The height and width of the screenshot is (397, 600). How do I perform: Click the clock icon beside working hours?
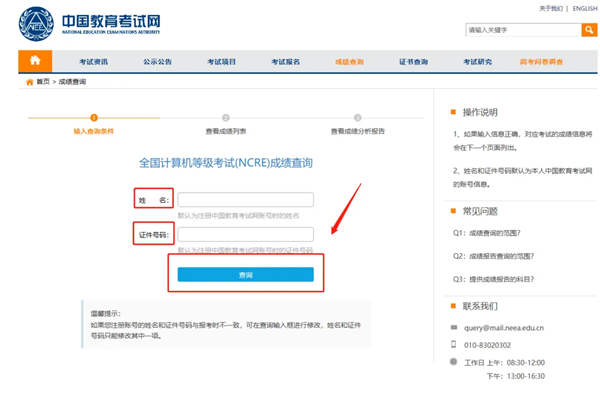click(x=453, y=361)
